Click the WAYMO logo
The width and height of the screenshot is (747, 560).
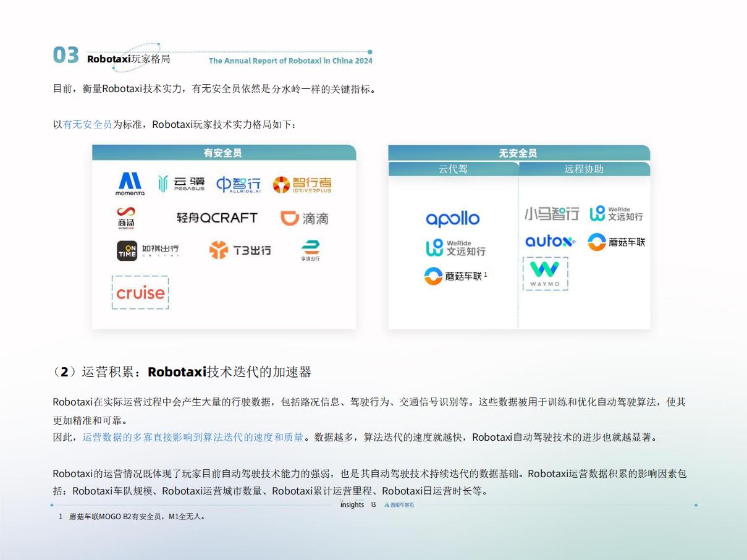click(545, 274)
